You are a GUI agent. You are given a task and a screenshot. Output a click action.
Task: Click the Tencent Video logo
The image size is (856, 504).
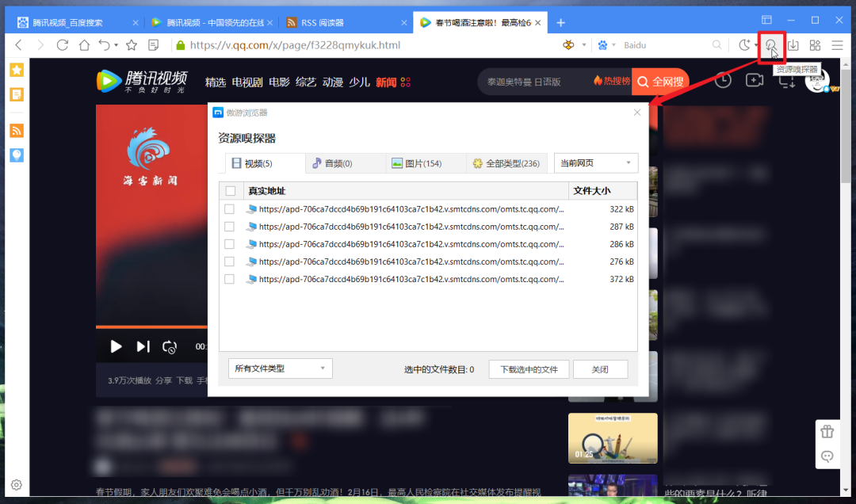[142, 82]
